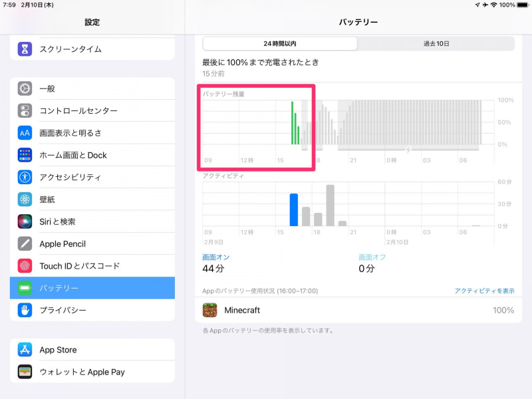
Task: Tap the green battery level bars
Action: pyautogui.click(x=295, y=123)
